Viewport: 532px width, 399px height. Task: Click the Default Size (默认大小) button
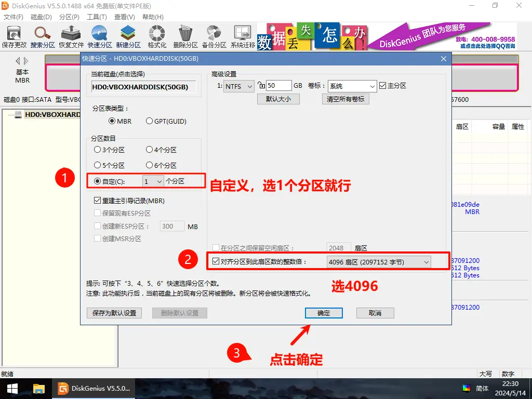278,99
